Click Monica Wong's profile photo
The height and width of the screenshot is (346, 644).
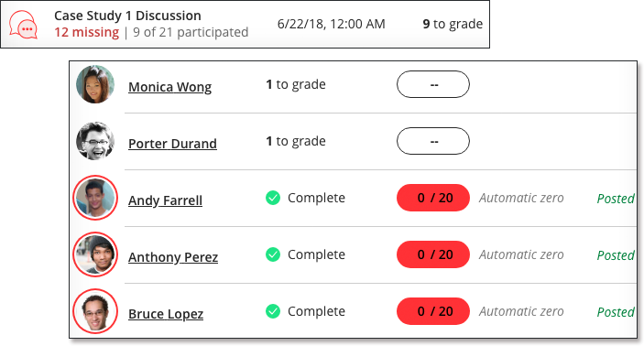(x=95, y=84)
